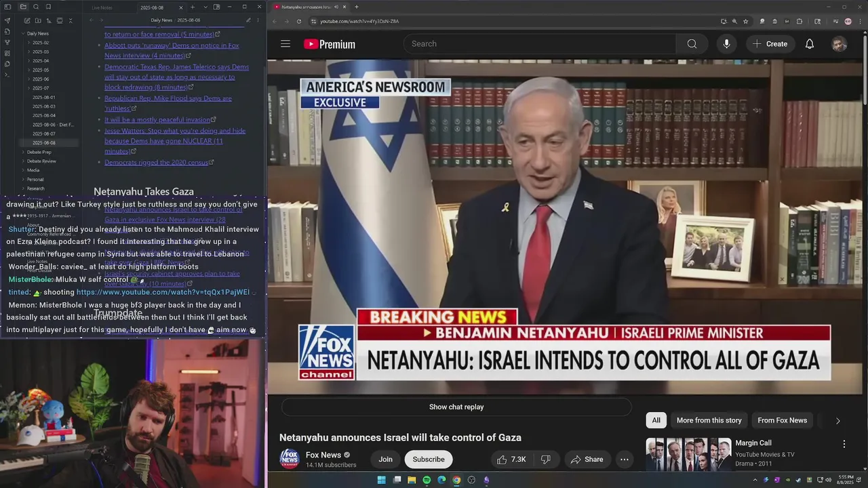
Task: Expand the Debate Review folder
Action: tap(23, 161)
